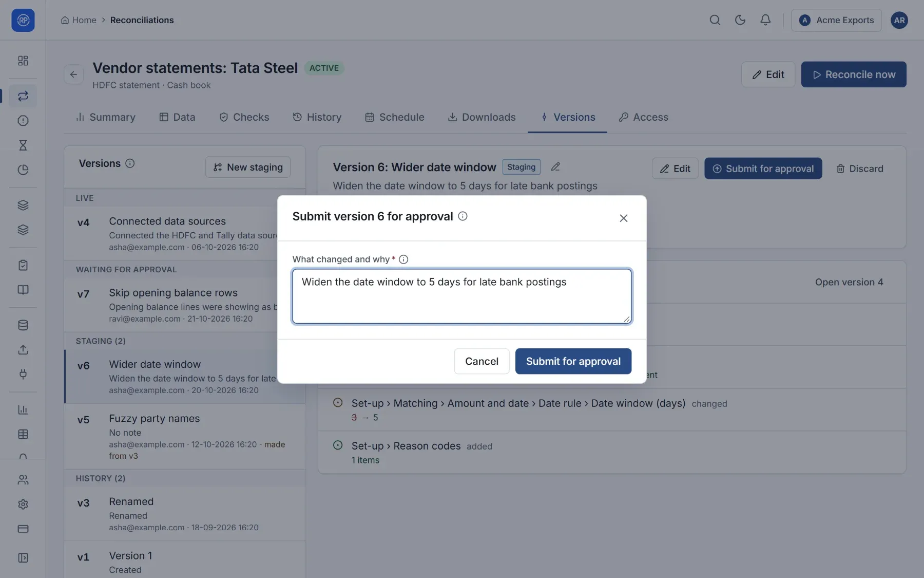Switch to the Downloads tab
Viewport: 924px width, 578px height.
tap(482, 117)
